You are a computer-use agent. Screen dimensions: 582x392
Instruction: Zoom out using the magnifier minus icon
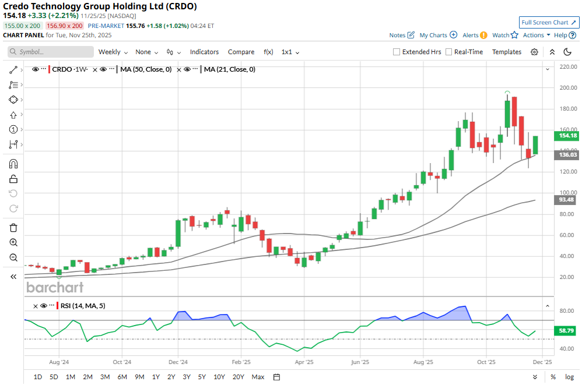point(13,257)
